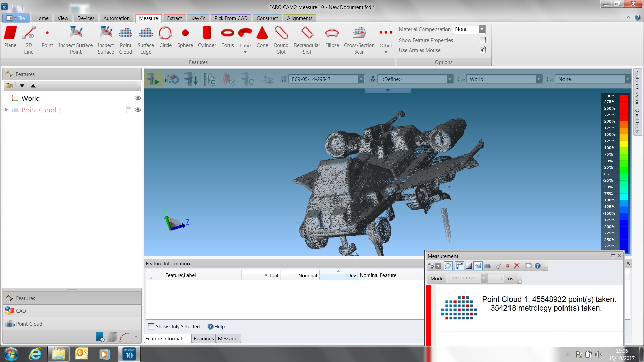
Task: Click the folder icon in Features panel
Action: (9, 86)
